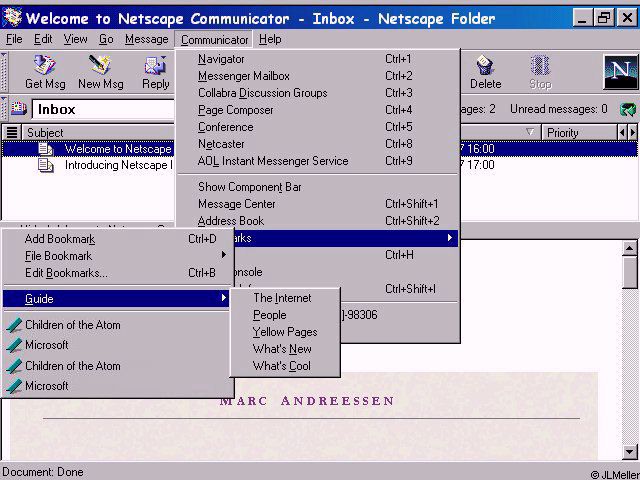Open the Help menu
The height and width of the screenshot is (480, 640).
270,39
